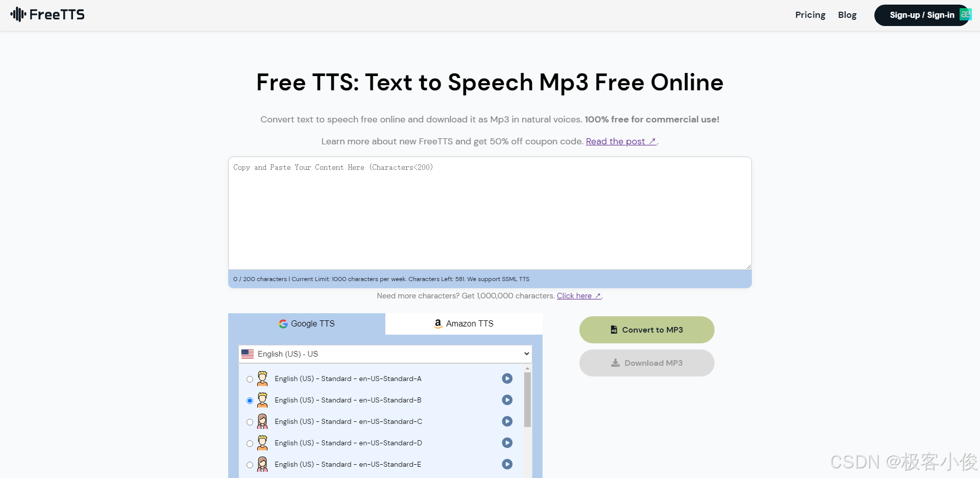Viewport: 980px width, 478px height.
Task: Click the textarea resize handle corner
Action: [748, 266]
